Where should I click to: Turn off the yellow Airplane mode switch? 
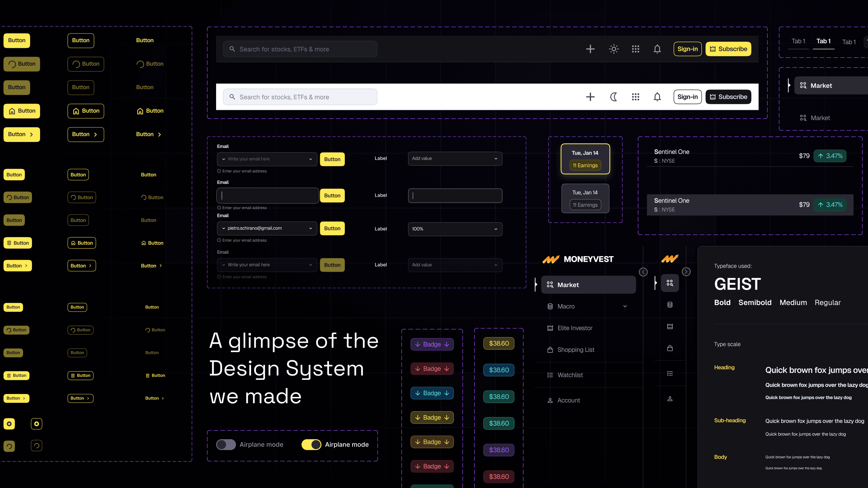point(311,445)
